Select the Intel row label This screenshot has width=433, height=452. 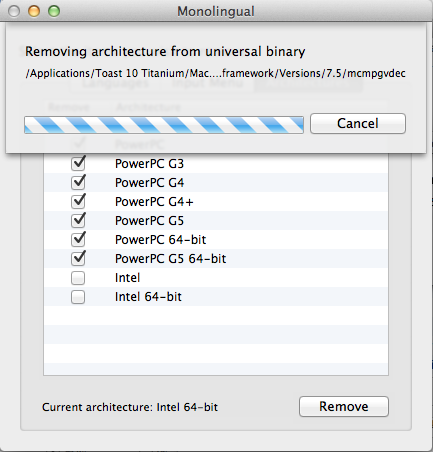click(x=127, y=278)
